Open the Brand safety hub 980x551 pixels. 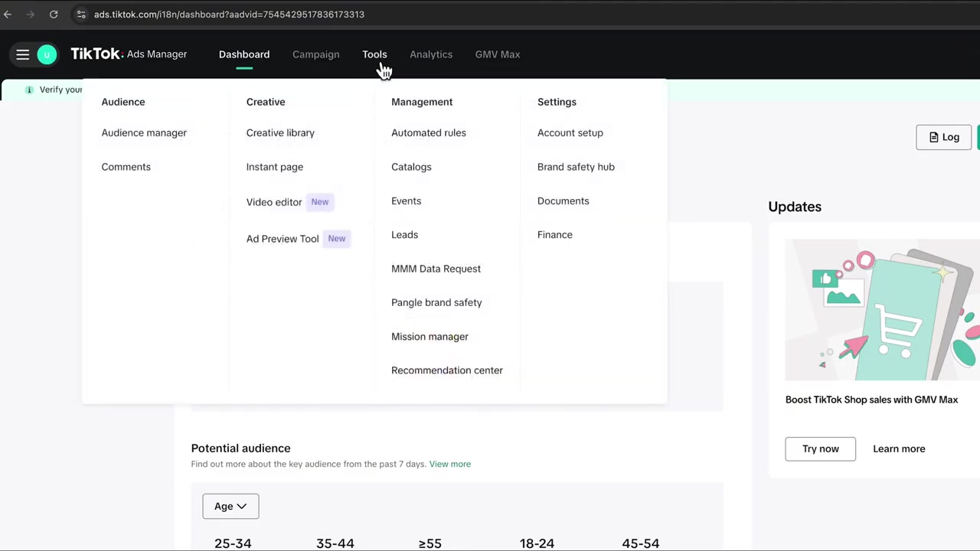(576, 167)
